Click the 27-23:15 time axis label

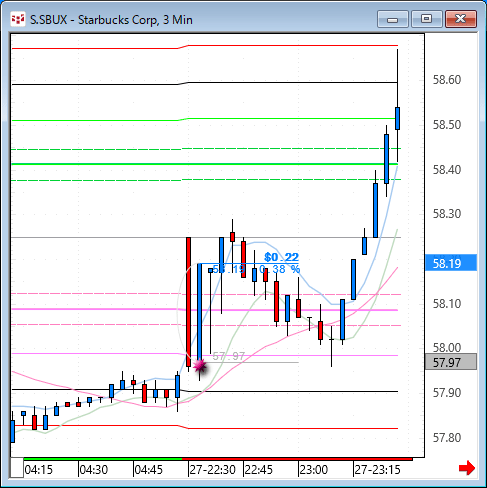(377, 470)
